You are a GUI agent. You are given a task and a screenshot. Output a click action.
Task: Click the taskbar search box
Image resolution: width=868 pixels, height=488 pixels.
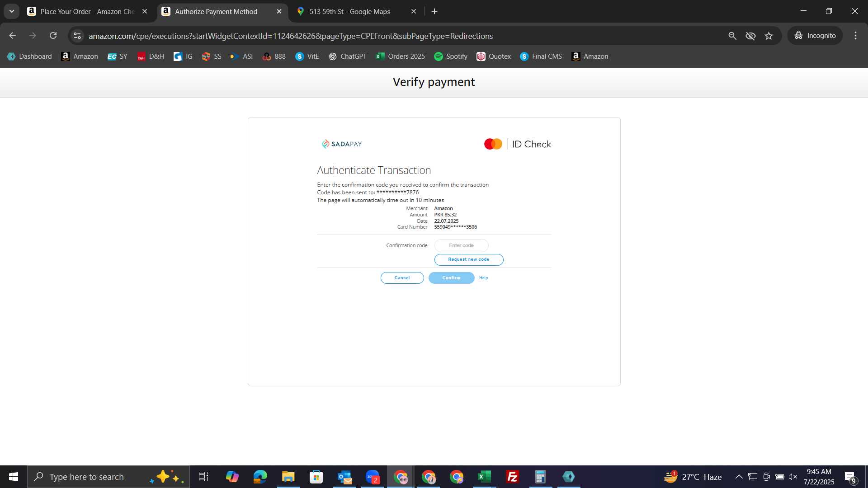pyautogui.click(x=108, y=477)
